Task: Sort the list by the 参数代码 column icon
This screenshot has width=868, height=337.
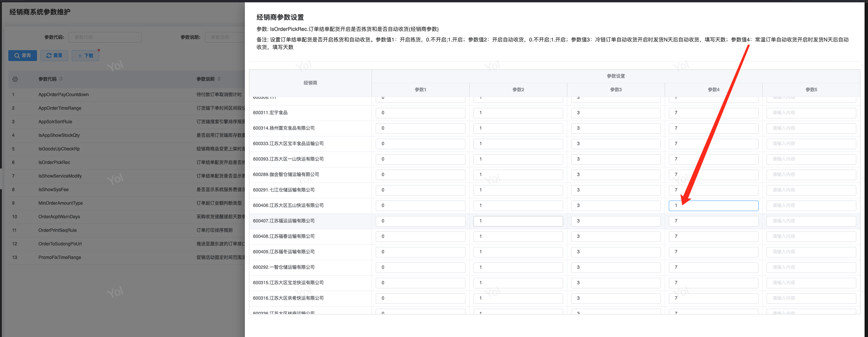Action: coord(61,79)
